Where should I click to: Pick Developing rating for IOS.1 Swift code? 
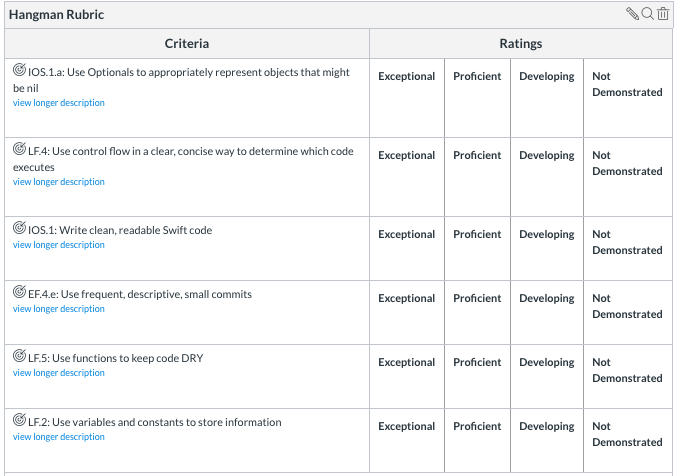click(546, 235)
